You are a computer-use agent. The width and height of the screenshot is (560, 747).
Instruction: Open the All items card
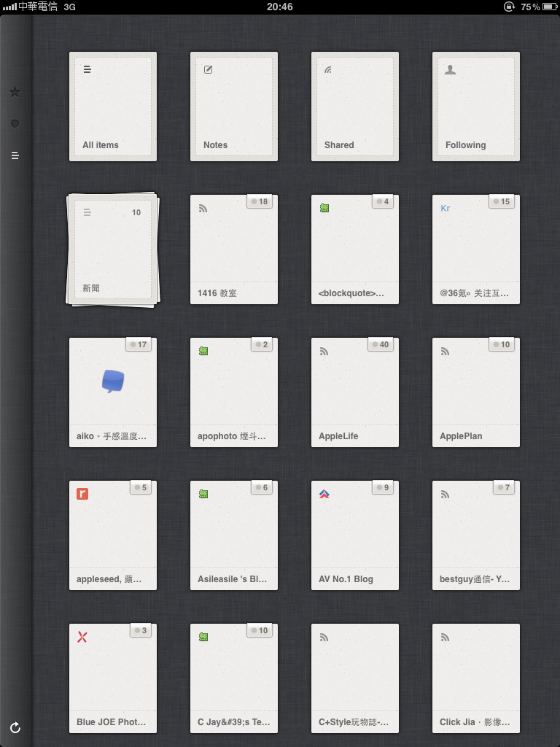pyautogui.click(x=113, y=107)
